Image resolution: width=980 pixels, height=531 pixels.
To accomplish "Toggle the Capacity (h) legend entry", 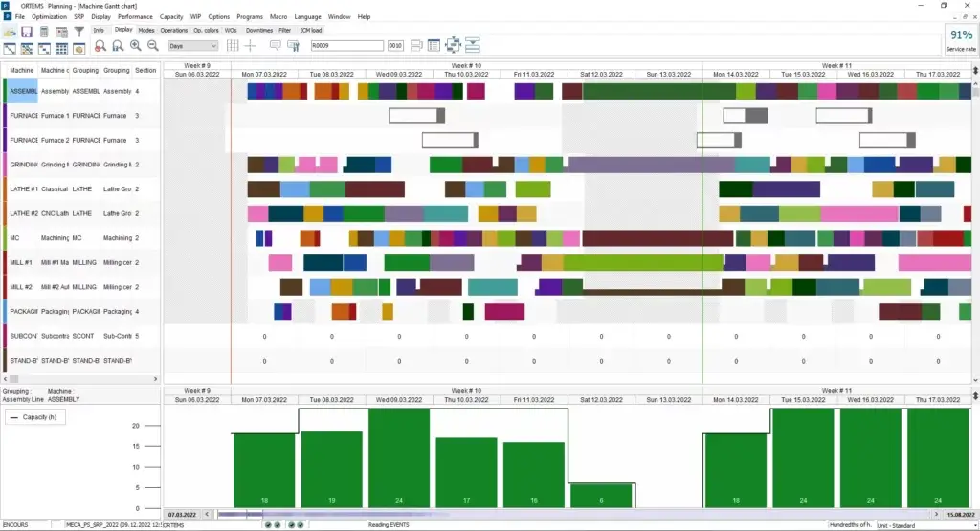I will coord(36,417).
